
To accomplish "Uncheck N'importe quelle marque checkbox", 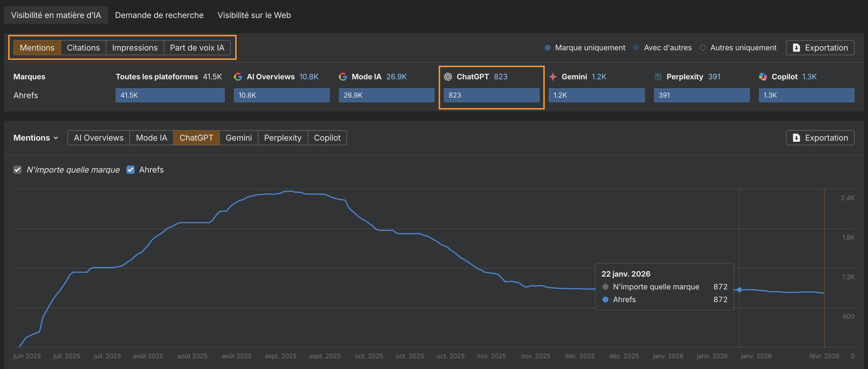I will tap(17, 170).
